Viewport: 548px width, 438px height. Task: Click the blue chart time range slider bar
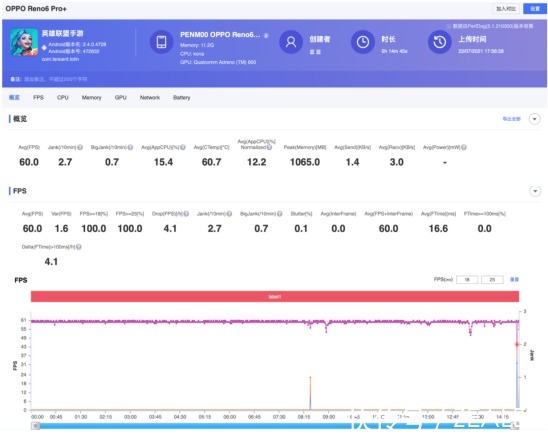pyautogui.click(x=275, y=425)
